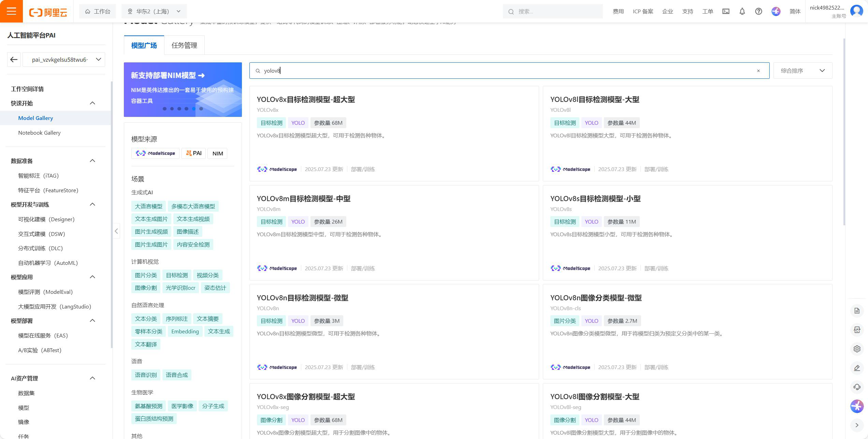The height and width of the screenshot is (439, 868).
Task: Switch language via 简体 in top bar
Action: pyautogui.click(x=795, y=11)
